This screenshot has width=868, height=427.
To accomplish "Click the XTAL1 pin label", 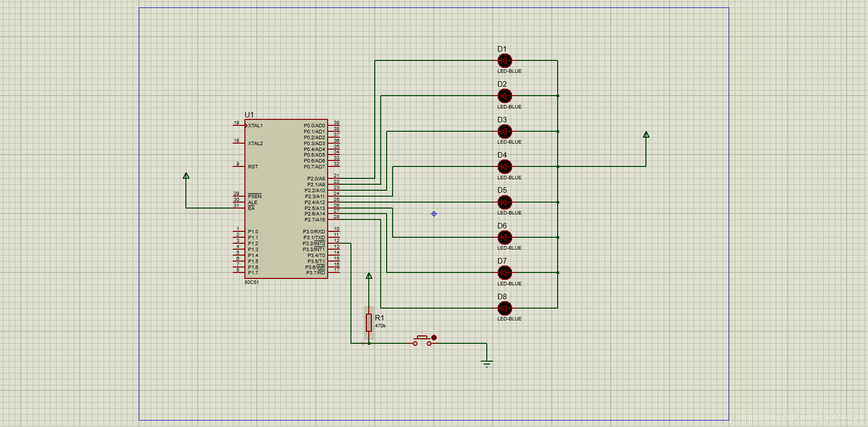I will click(x=255, y=126).
